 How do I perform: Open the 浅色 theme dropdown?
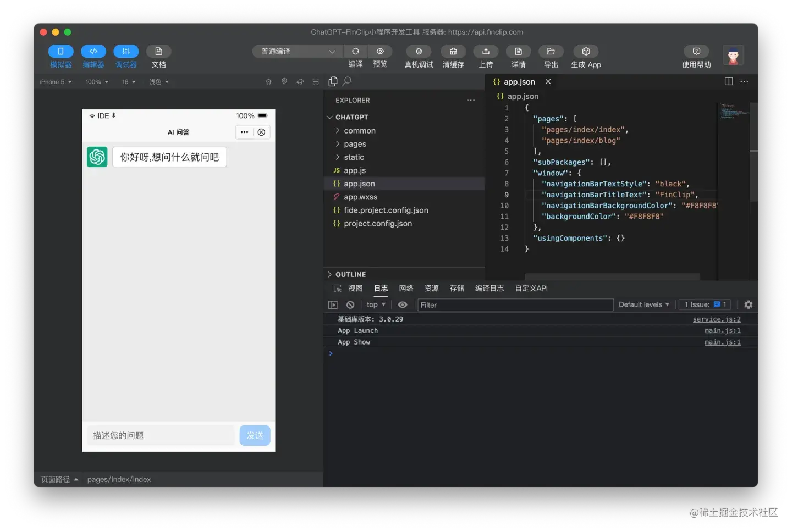coord(159,82)
